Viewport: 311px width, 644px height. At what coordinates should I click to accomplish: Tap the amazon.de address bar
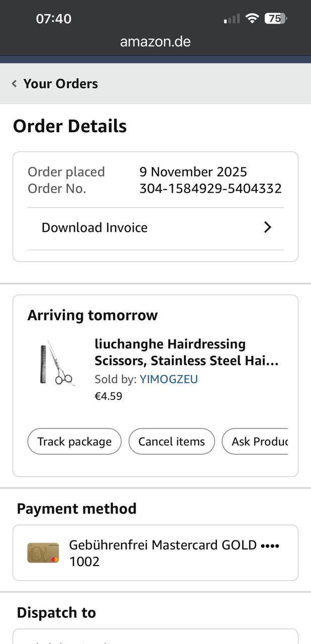(x=155, y=41)
